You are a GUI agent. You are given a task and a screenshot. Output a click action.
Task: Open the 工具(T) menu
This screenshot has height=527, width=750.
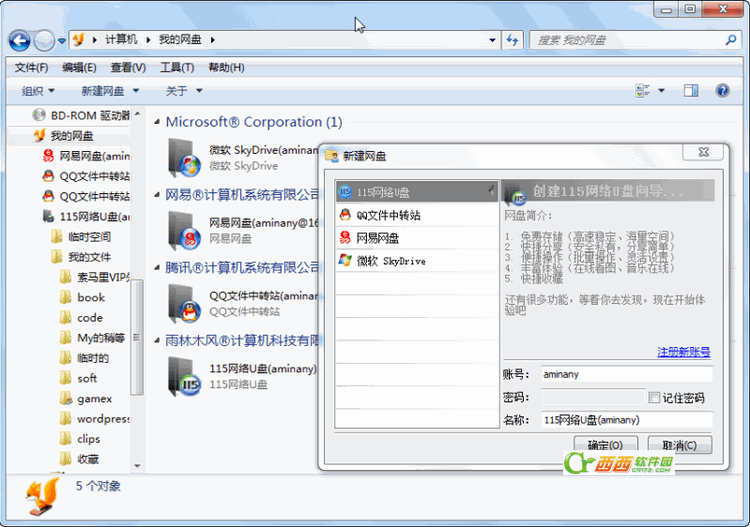coord(176,67)
